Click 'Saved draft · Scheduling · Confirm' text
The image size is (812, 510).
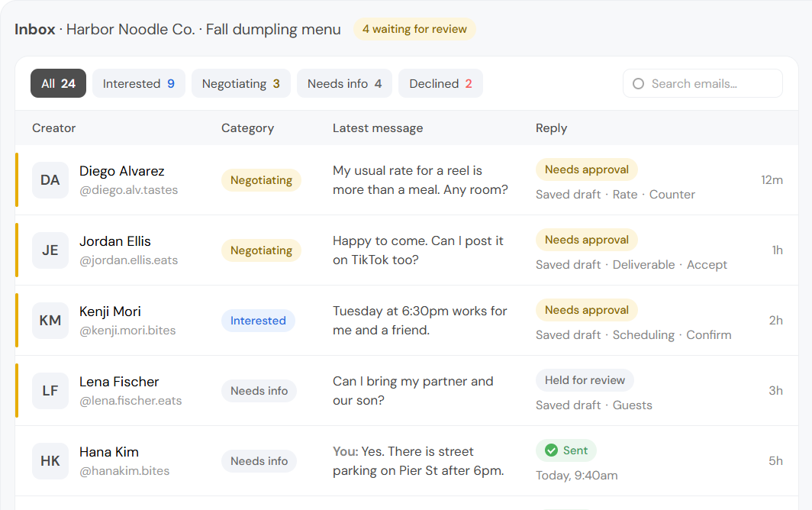pos(633,335)
